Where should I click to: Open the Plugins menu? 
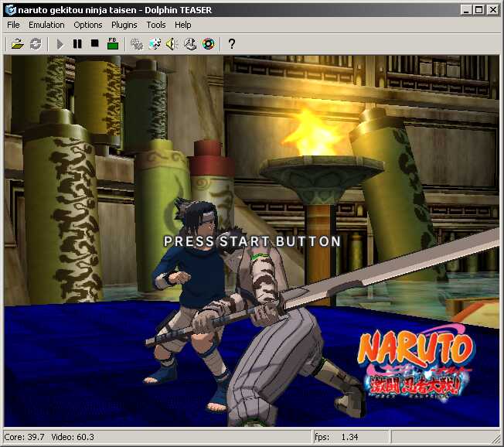pos(124,25)
